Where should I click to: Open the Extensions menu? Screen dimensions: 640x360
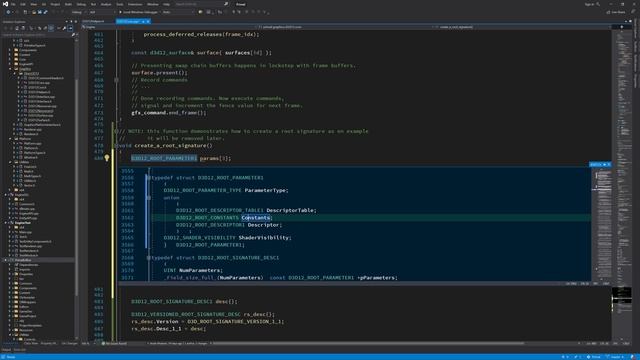[x=135, y=4]
